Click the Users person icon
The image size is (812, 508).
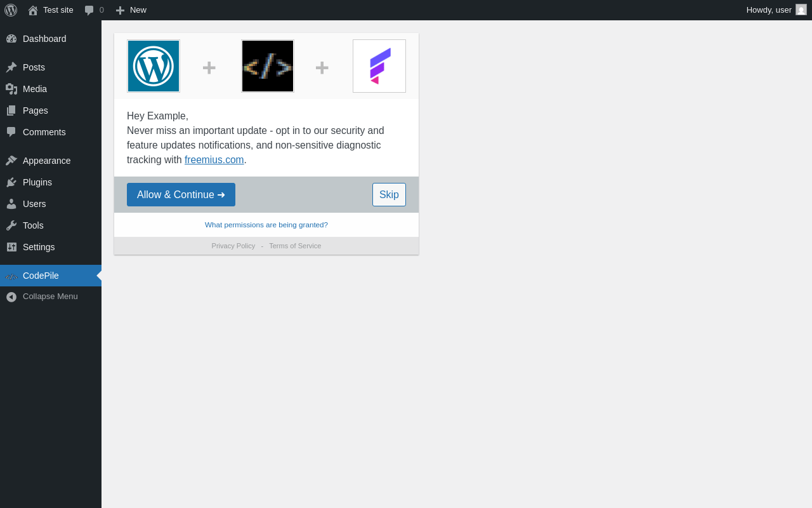click(11, 204)
